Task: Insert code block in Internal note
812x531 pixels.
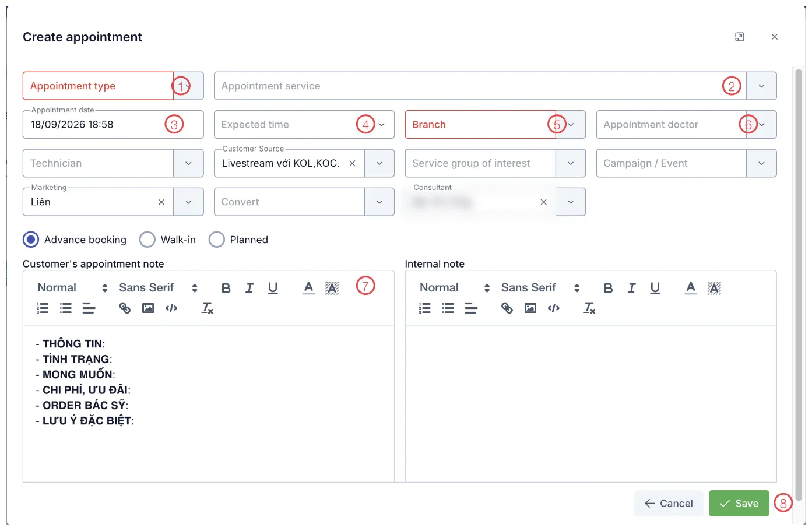Action: (x=554, y=308)
